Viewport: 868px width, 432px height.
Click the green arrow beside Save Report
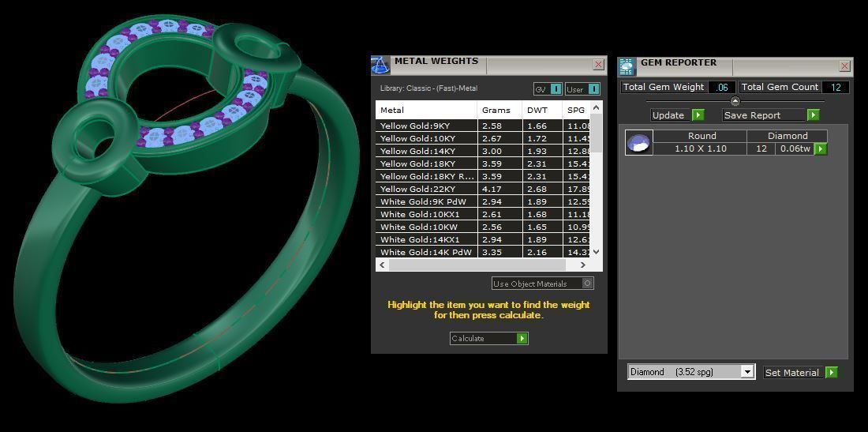pos(813,115)
